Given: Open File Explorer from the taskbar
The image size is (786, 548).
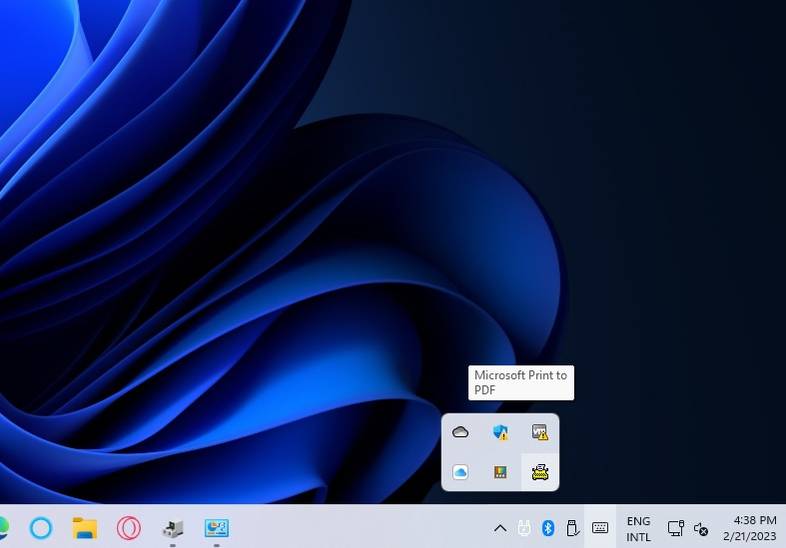Looking at the screenshot, I should tap(85, 527).
